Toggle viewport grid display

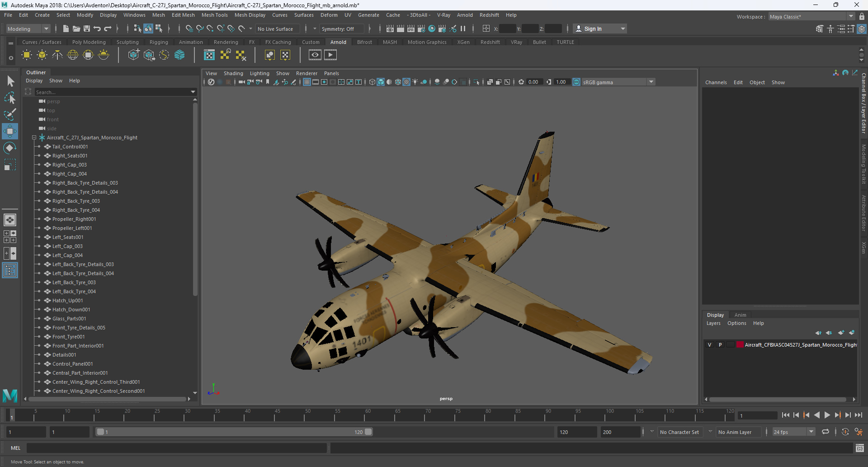point(307,82)
